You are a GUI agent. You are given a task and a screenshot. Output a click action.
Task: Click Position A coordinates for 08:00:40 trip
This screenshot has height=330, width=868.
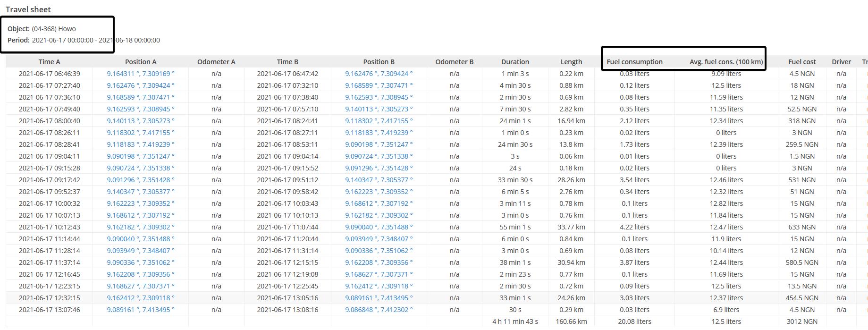tap(140, 121)
